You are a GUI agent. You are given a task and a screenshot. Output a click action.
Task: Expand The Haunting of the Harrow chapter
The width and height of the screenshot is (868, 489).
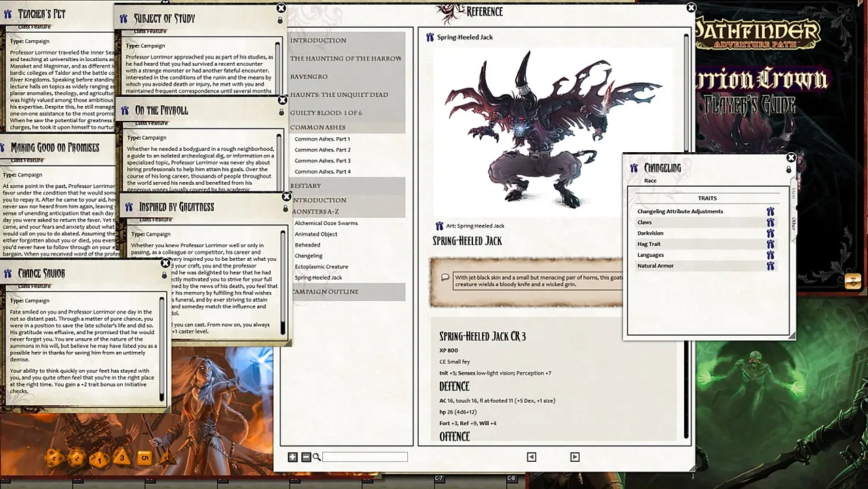347,58
